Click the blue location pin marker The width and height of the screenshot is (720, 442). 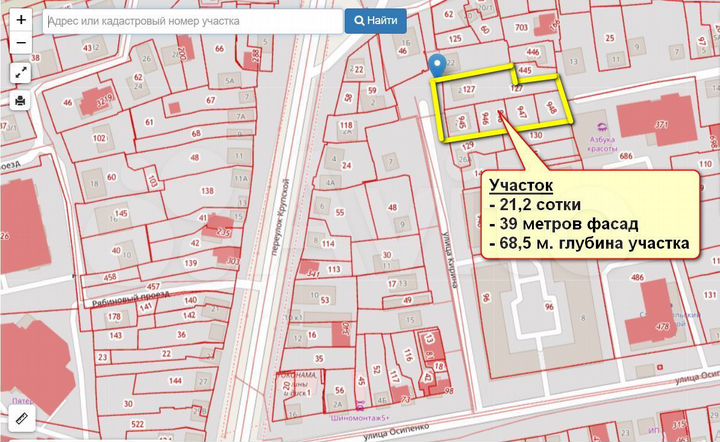[436, 66]
